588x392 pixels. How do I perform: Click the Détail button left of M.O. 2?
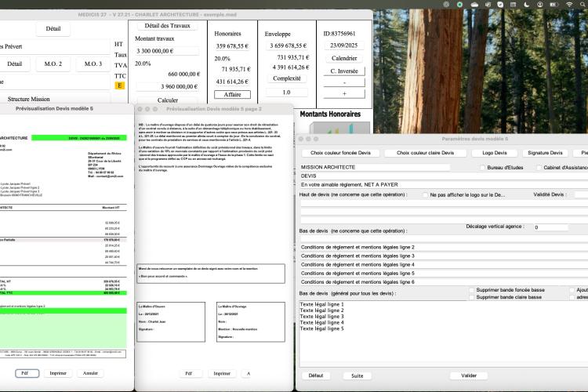coord(15,64)
